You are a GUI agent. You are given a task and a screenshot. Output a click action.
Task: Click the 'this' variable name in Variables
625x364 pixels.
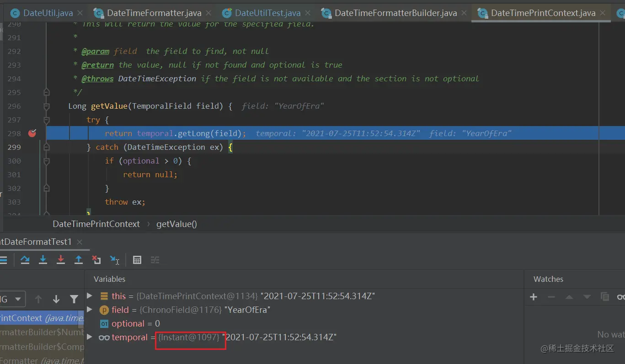point(118,296)
